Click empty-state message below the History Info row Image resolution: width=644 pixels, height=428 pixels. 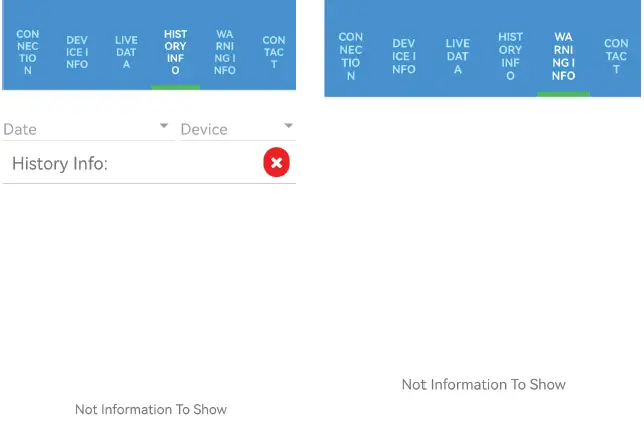[151, 409]
